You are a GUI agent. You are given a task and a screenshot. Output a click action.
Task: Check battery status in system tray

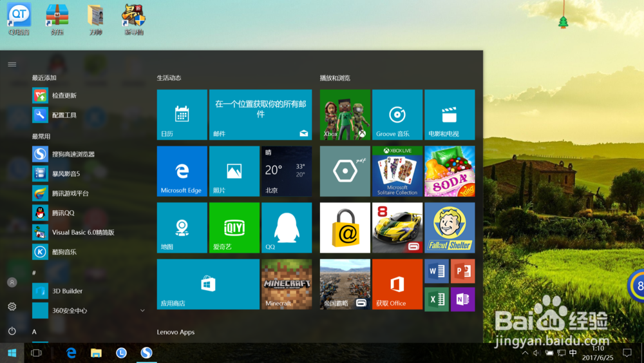coord(549,353)
